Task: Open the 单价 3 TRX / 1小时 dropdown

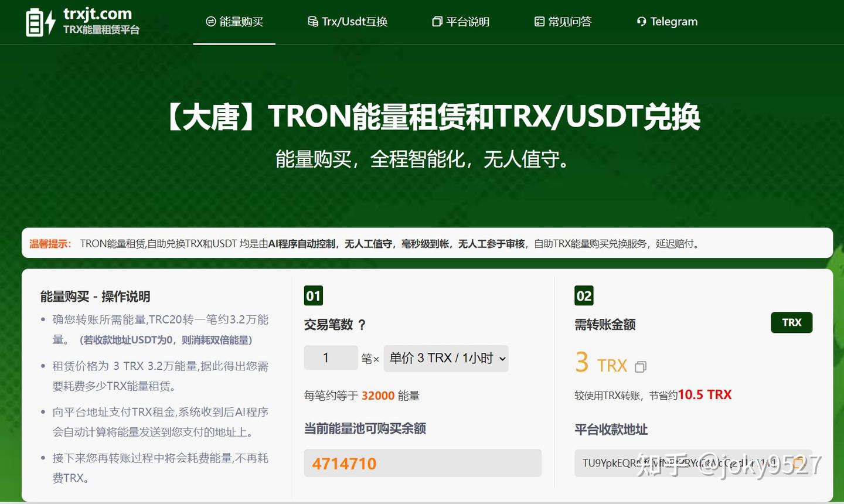Action: 445,358
